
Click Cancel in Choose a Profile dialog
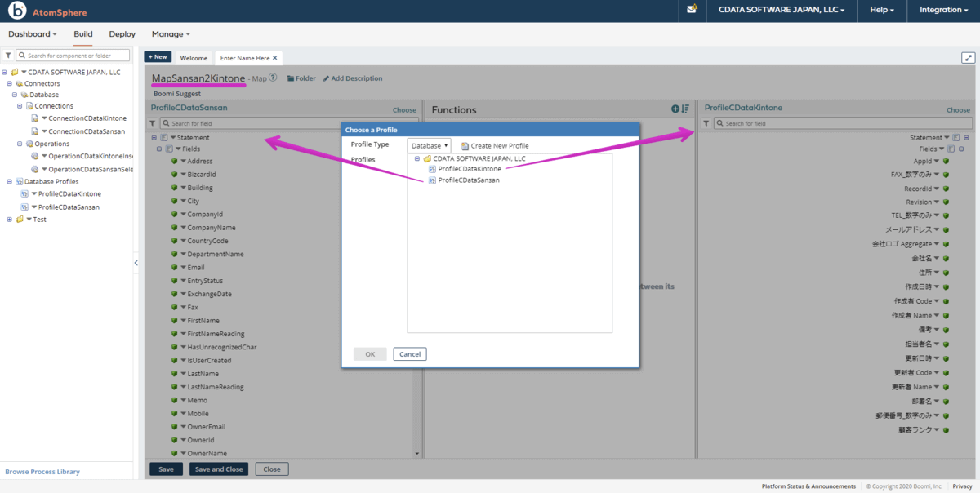[410, 354]
